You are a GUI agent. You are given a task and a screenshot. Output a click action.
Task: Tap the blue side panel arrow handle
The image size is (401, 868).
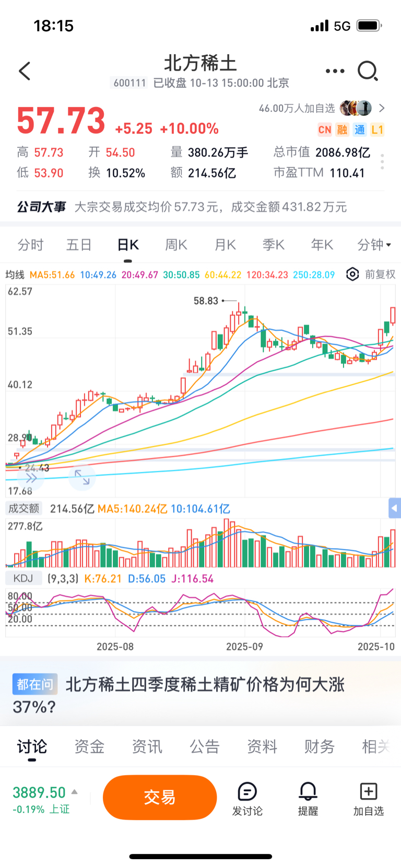(x=395, y=508)
